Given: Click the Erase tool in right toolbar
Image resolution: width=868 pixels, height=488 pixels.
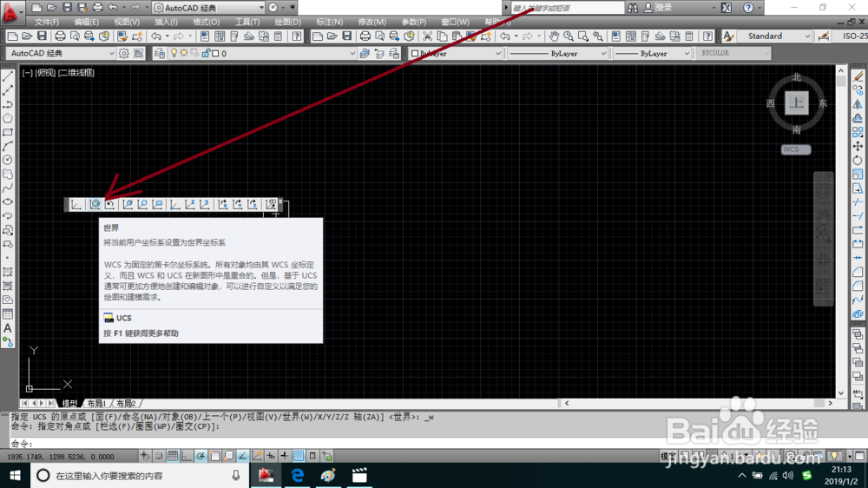Looking at the screenshot, I should (858, 76).
